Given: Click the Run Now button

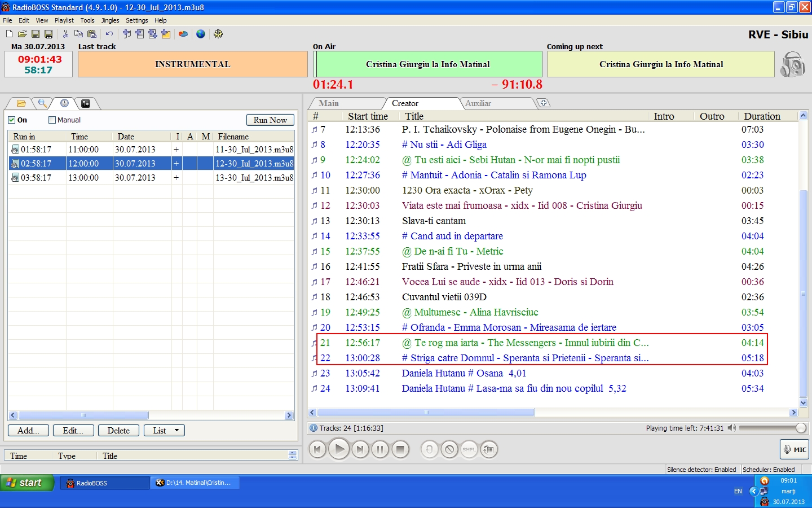Looking at the screenshot, I should click(x=270, y=120).
